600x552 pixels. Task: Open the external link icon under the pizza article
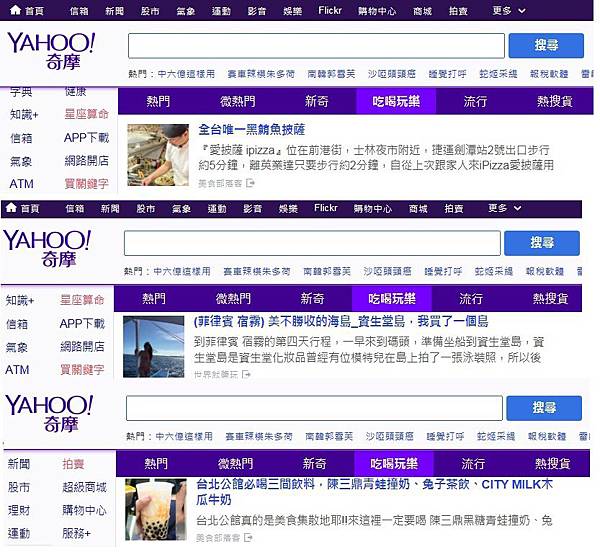(250, 183)
